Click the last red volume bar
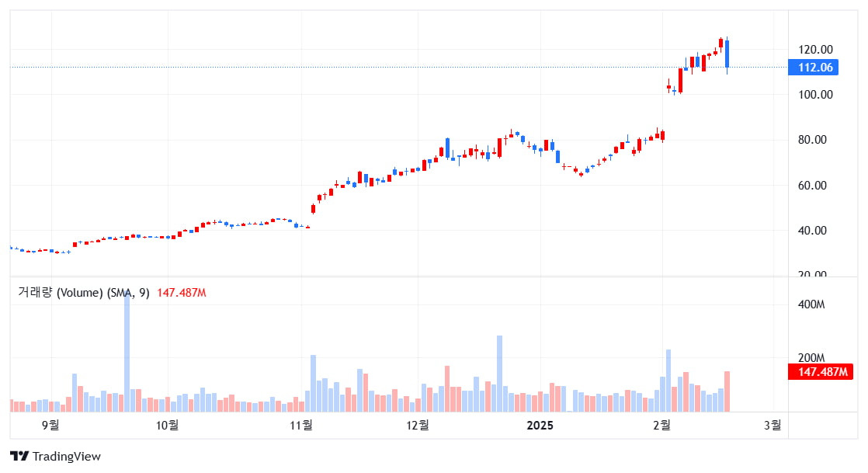This screenshot has width=868, height=473. pos(727,391)
